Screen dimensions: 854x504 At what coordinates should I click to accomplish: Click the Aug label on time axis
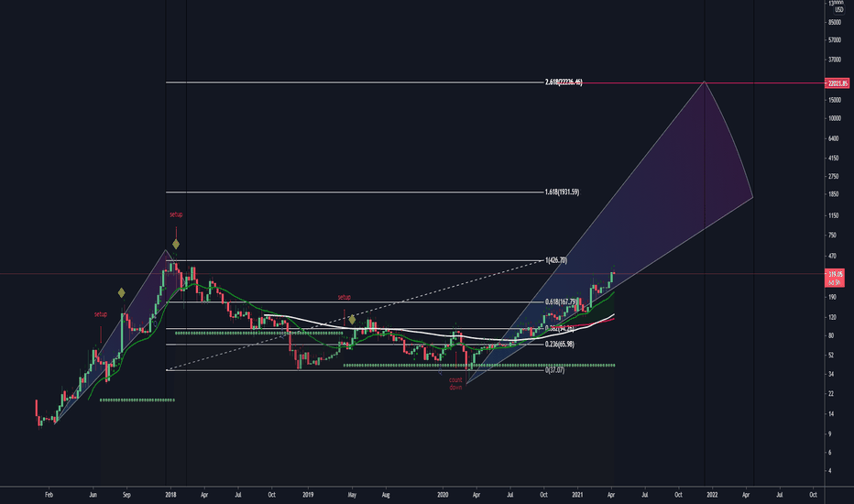pyautogui.click(x=386, y=495)
